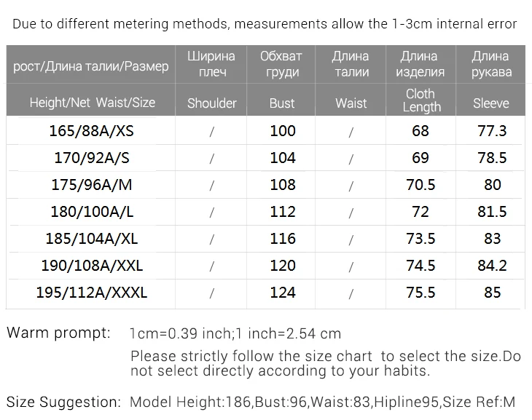This screenshot has height=420, width=532.
Task: Select the 185/104A/XL size cell
Action: (92, 239)
